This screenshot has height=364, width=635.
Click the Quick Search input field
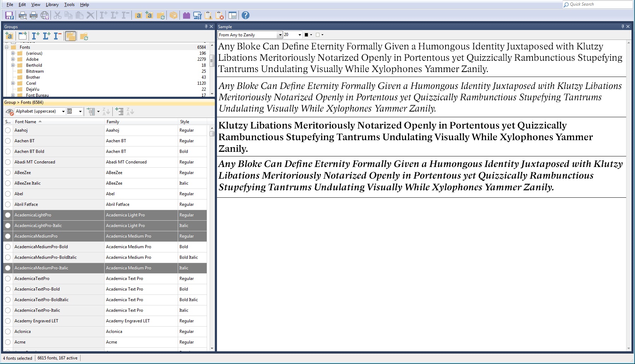[x=597, y=4]
